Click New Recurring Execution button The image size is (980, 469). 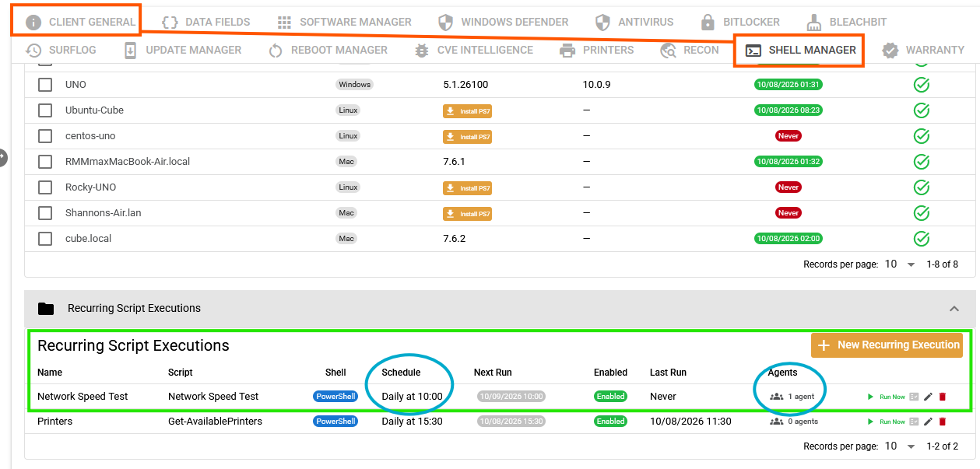tap(887, 345)
